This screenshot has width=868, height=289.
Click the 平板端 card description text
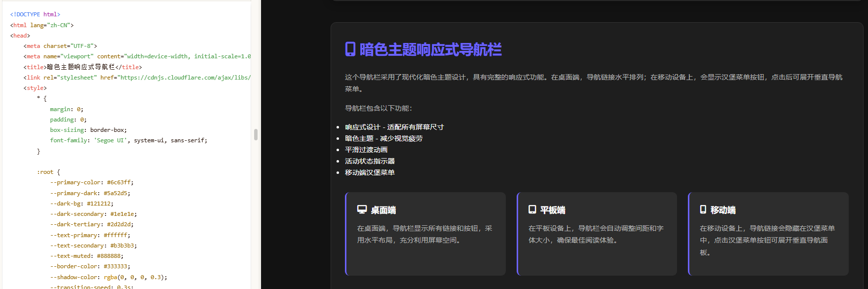click(x=596, y=234)
